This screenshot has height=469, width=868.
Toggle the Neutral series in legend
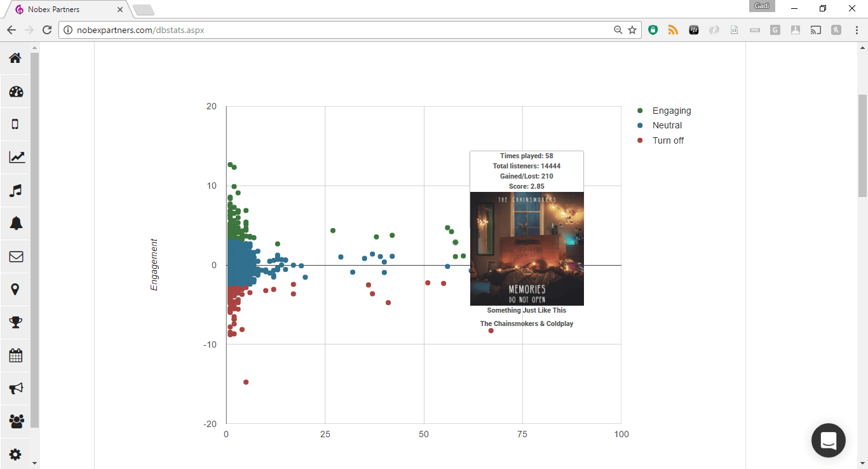[660, 125]
